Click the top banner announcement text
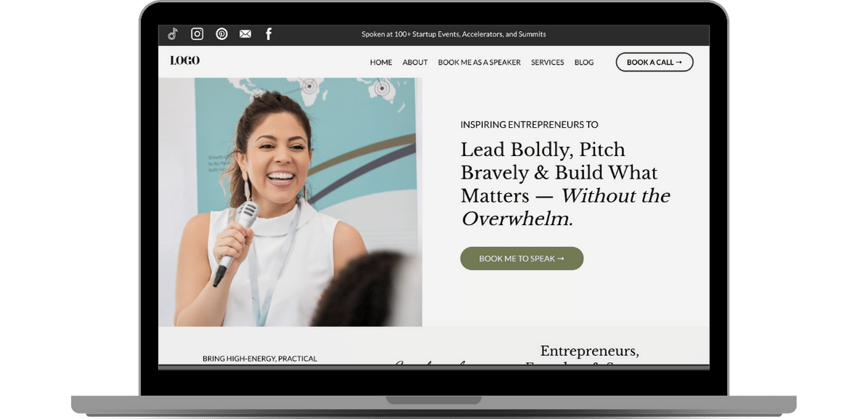Image resolution: width=868 pixels, height=419 pixels. tap(454, 34)
